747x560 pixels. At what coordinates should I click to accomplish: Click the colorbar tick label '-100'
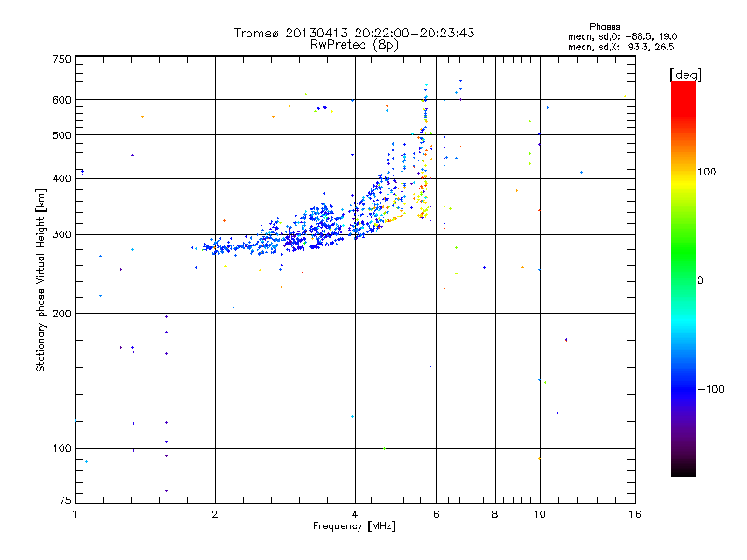711,389
